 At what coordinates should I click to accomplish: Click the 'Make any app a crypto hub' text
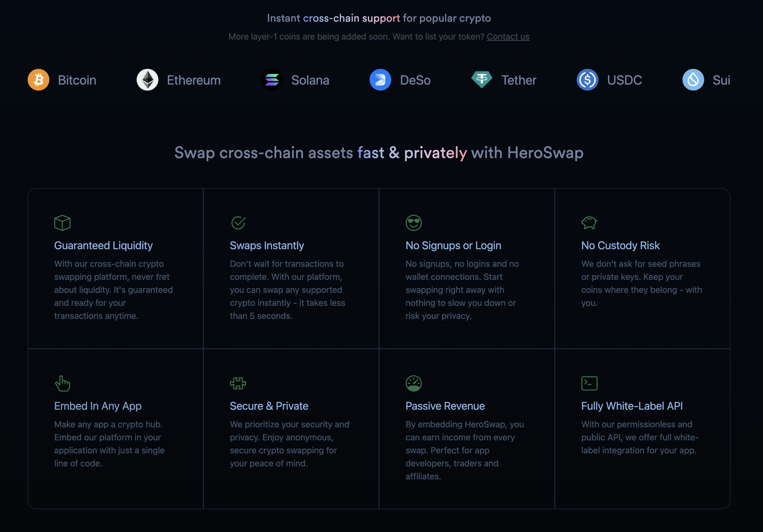(x=109, y=444)
